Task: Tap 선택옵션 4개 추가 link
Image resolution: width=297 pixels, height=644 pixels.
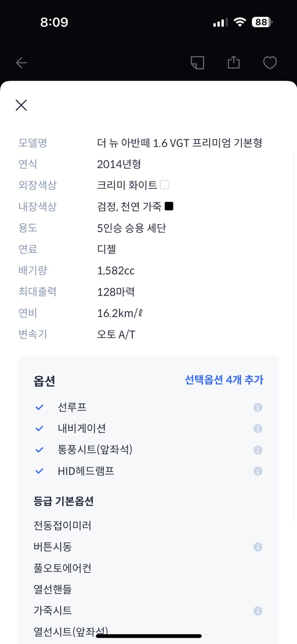Action: (224, 380)
